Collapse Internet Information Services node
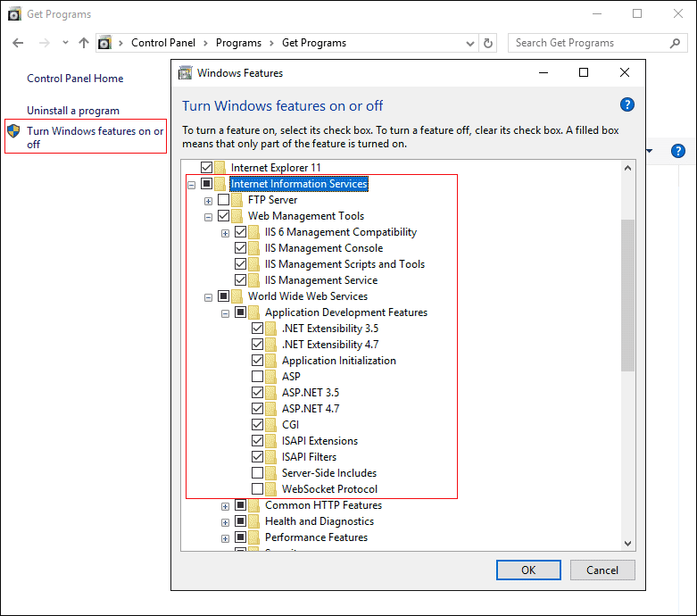 pos(192,185)
